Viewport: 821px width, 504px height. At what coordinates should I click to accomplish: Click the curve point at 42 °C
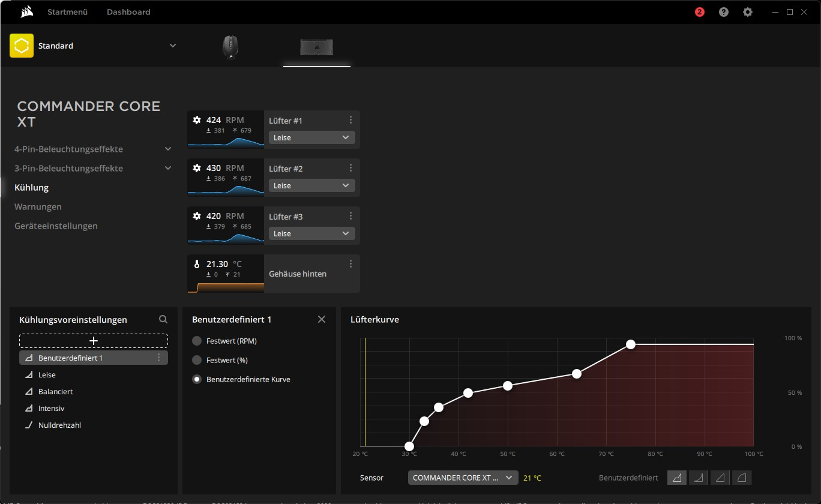click(x=468, y=393)
